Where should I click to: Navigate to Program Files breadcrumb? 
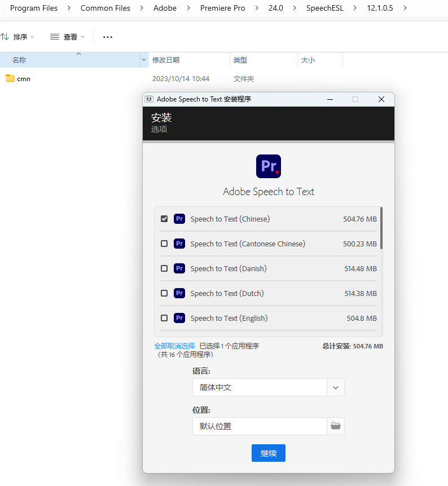[34, 8]
